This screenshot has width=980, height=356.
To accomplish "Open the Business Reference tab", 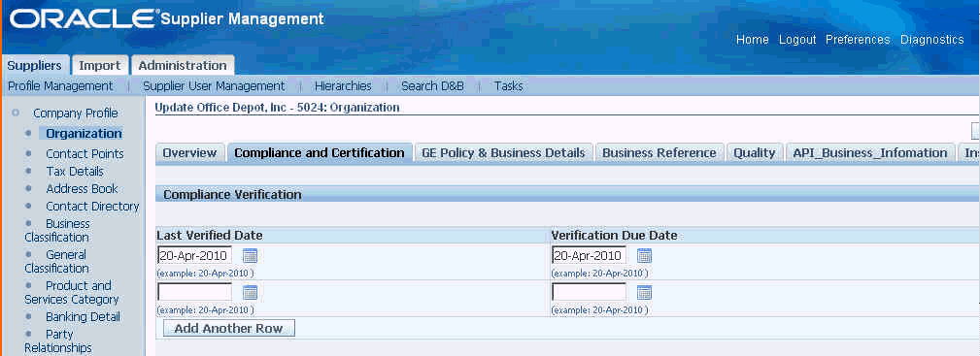I will [659, 153].
